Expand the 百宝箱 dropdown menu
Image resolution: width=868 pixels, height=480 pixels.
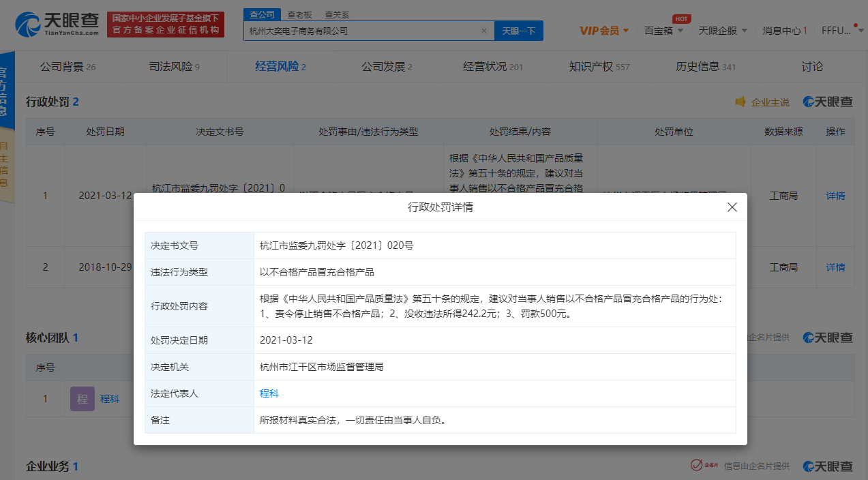663,31
